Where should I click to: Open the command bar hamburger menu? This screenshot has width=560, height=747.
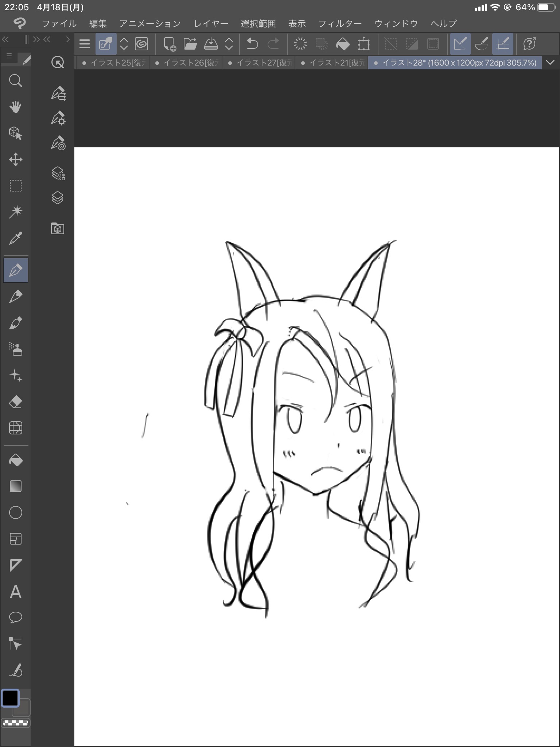tap(85, 44)
